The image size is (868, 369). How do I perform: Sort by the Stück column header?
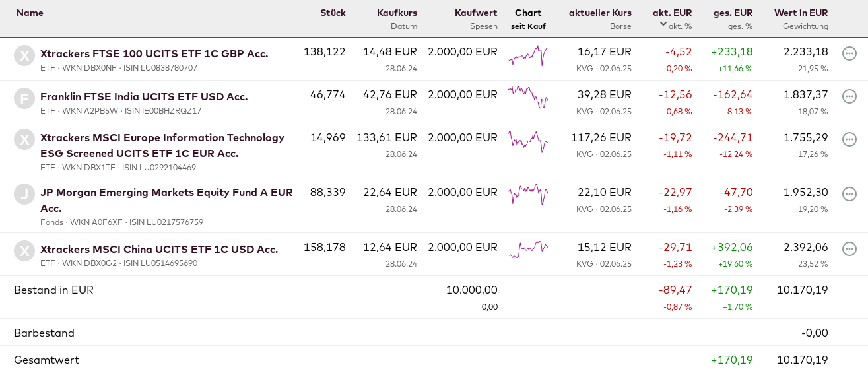coord(333,13)
